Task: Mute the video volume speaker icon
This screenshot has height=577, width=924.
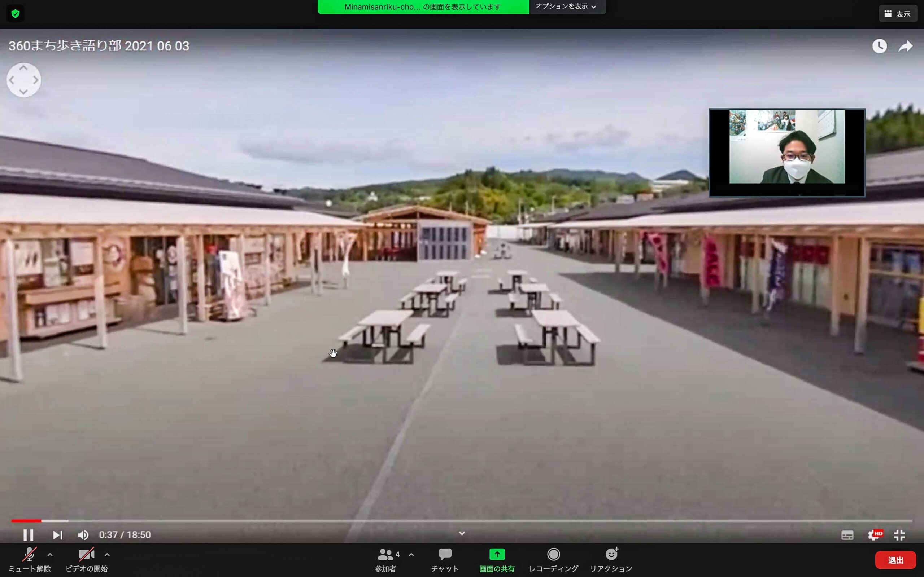Action: pyautogui.click(x=83, y=535)
